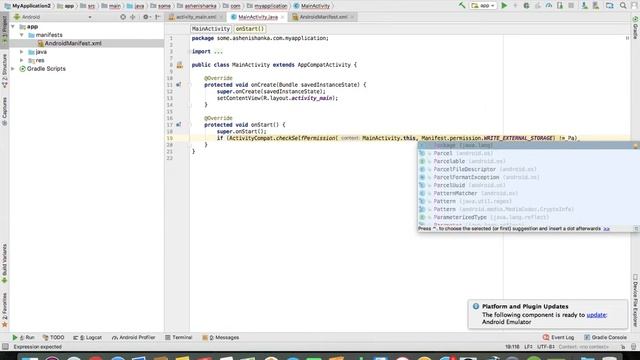Open Project Structure icon in toolbar
The image size is (640, 360).
pyautogui.click(x=609, y=6)
